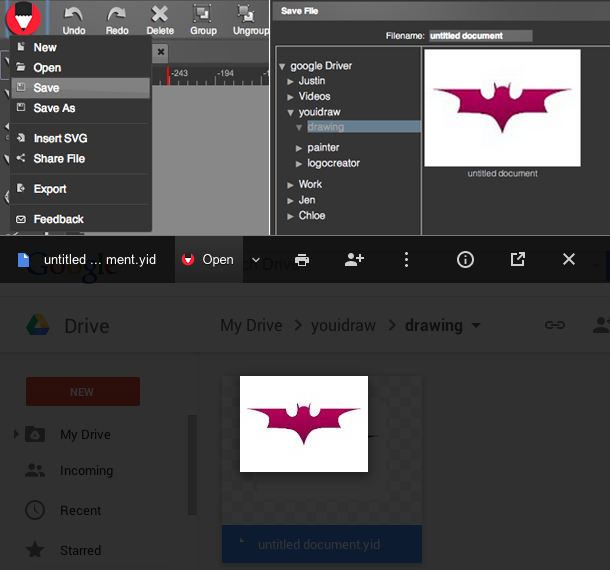Select the logocreator folder label

333,163
